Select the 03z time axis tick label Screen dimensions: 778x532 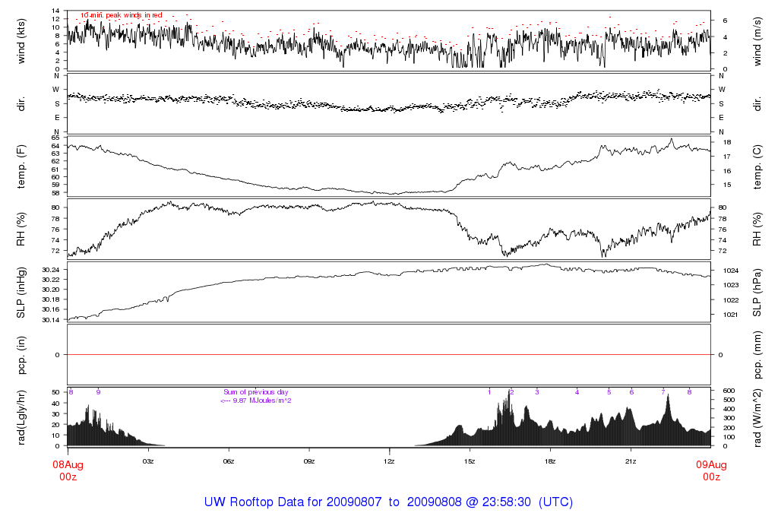point(148,461)
